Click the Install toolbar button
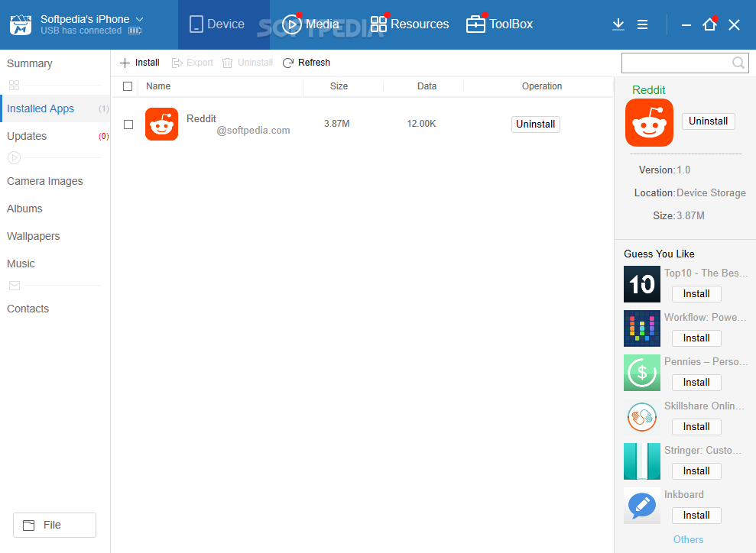The width and height of the screenshot is (756, 553). point(139,63)
